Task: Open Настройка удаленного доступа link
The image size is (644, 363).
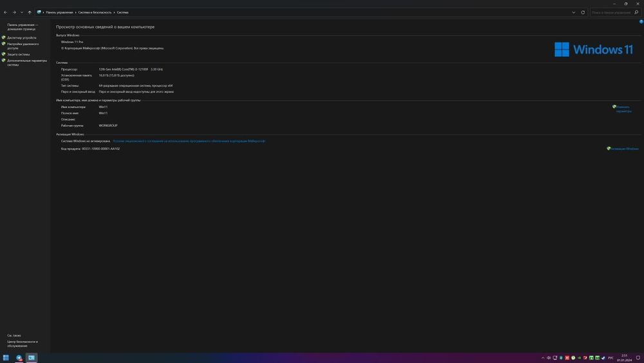Action: pyautogui.click(x=23, y=46)
